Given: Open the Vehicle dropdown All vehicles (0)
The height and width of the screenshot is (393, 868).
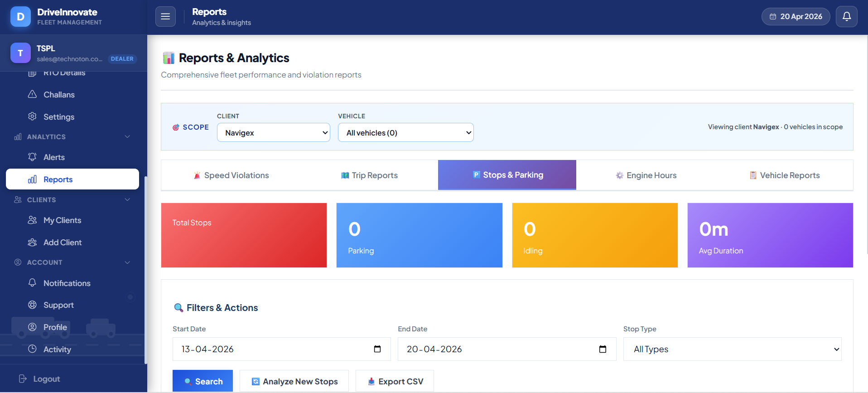Looking at the screenshot, I should click(x=406, y=133).
